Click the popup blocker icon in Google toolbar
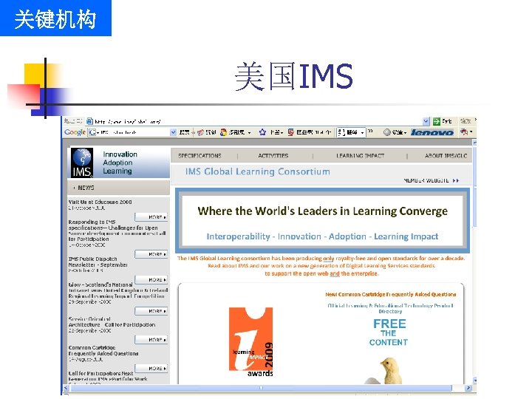532x399 pixels. [291, 132]
